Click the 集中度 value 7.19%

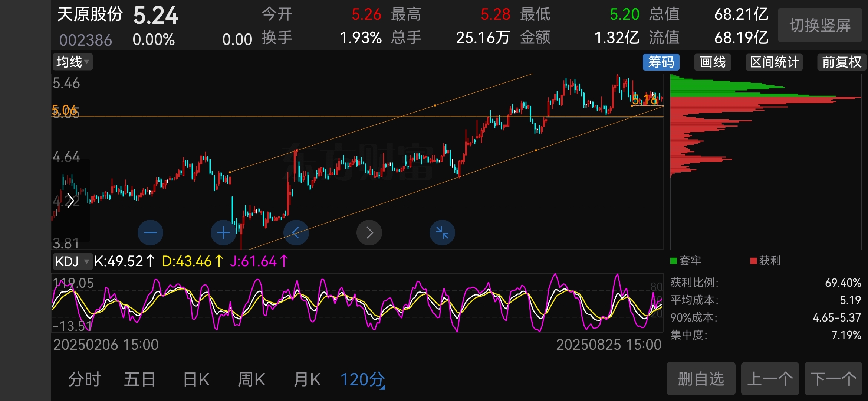(846, 335)
